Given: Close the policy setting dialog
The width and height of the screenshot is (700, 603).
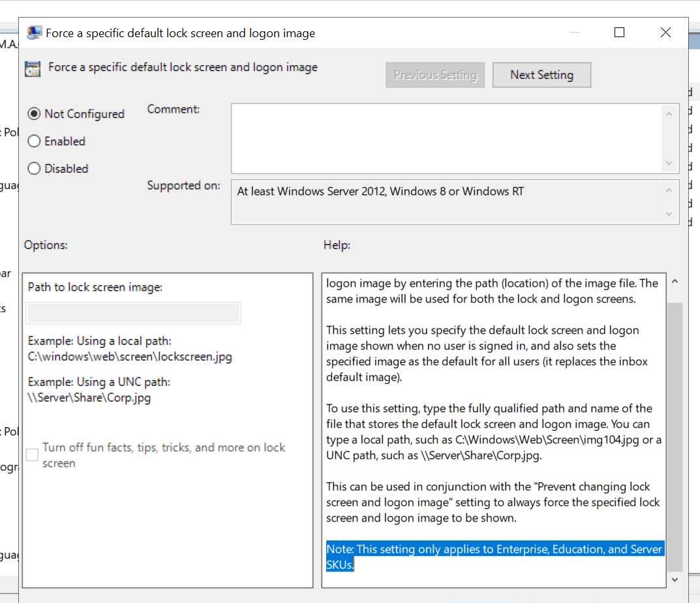Looking at the screenshot, I should point(665,33).
